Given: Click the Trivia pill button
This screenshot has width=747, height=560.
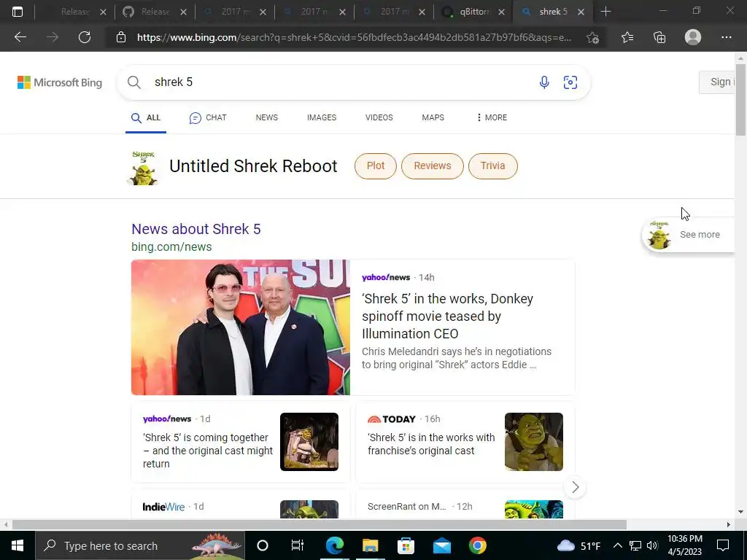Looking at the screenshot, I should coord(492,166).
